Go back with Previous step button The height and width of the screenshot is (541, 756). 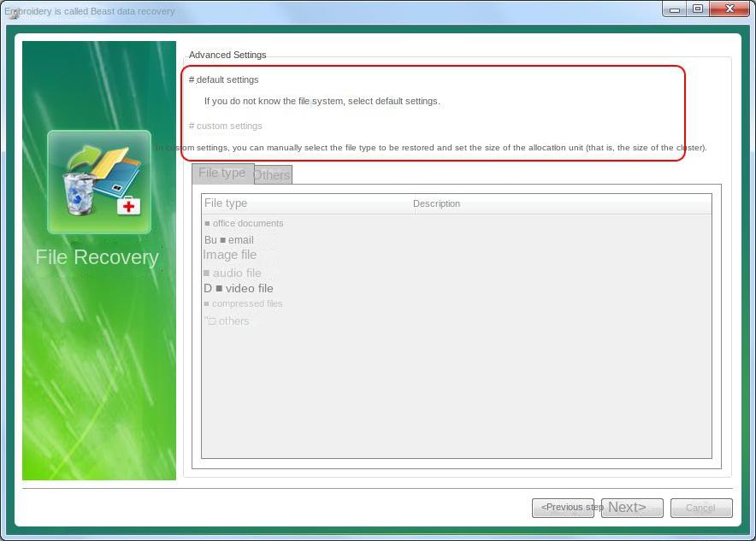coord(563,508)
